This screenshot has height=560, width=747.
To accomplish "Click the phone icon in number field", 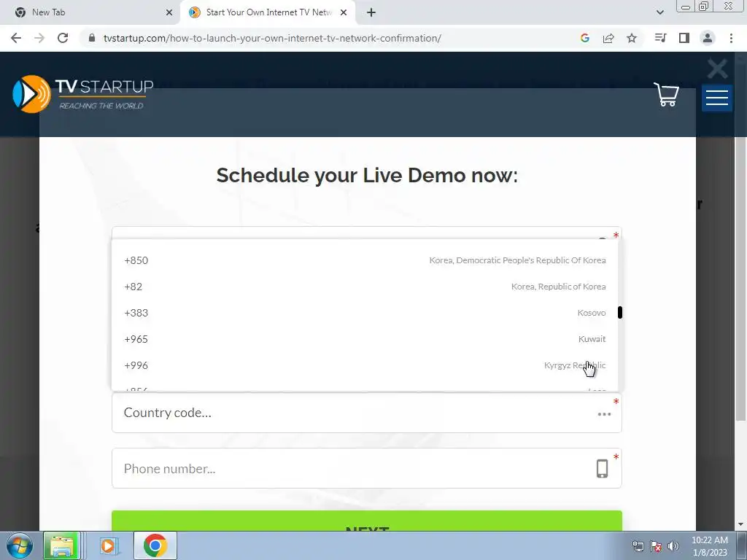I will point(602,469).
